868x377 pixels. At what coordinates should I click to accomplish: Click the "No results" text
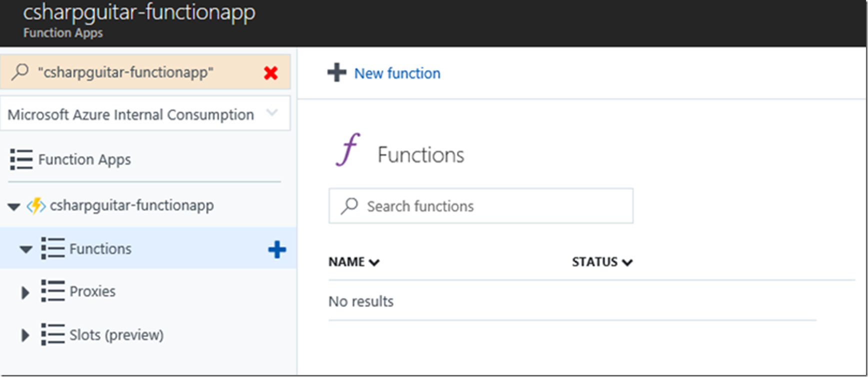point(361,302)
